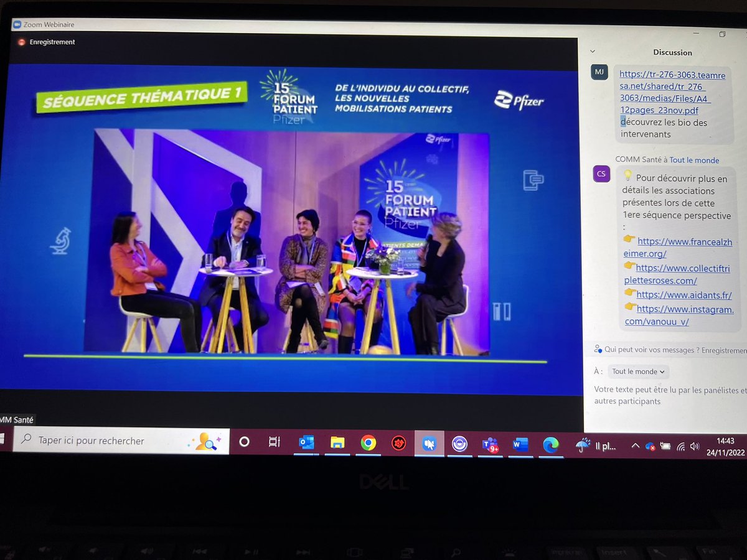Click the CS sender avatar
The image size is (747, 560).
click(x=601, y=174)
